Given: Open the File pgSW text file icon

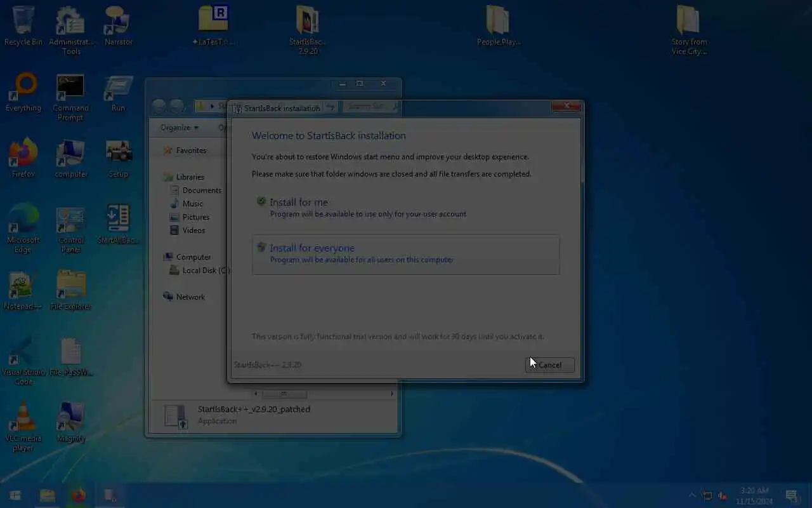Looking at the screenshot, I should coord(70,356).
